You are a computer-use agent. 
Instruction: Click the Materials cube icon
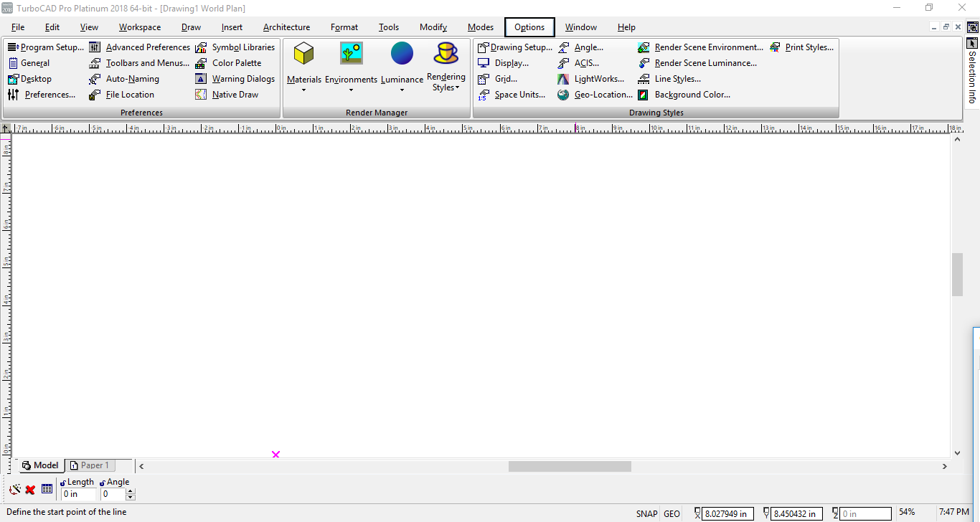[304, 54]
